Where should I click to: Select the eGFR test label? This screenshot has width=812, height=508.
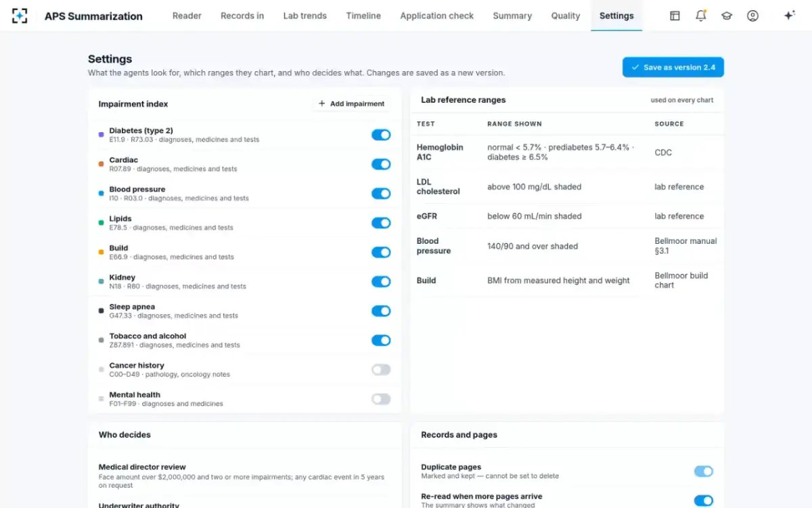pos(426,216)
